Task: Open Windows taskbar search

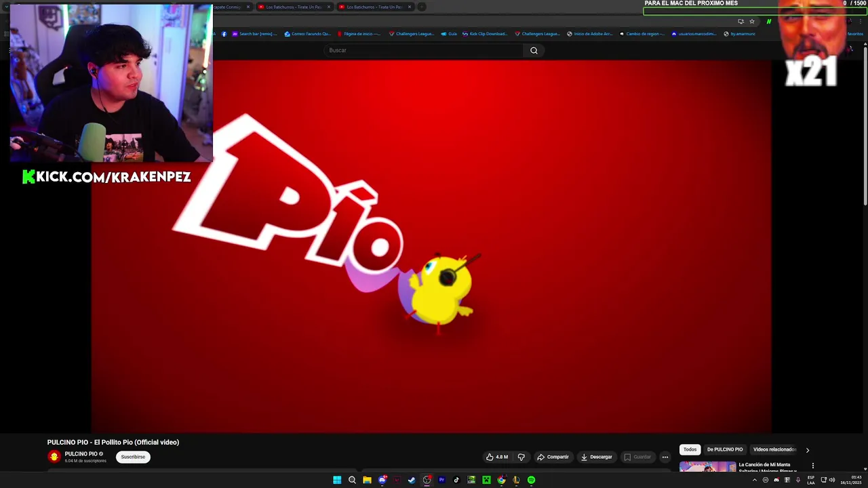Action: click(x=352, y=480)
